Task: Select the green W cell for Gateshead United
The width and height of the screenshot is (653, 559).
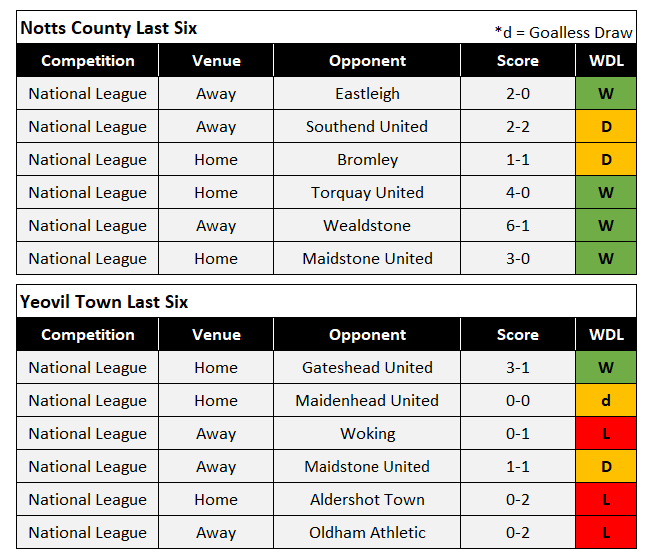Action: [606, 368]
